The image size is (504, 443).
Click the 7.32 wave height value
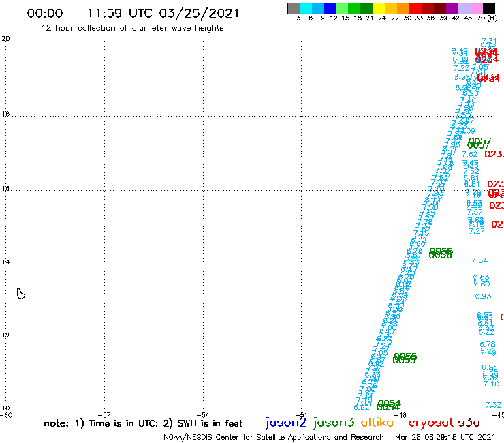click(x=493, y=405)
